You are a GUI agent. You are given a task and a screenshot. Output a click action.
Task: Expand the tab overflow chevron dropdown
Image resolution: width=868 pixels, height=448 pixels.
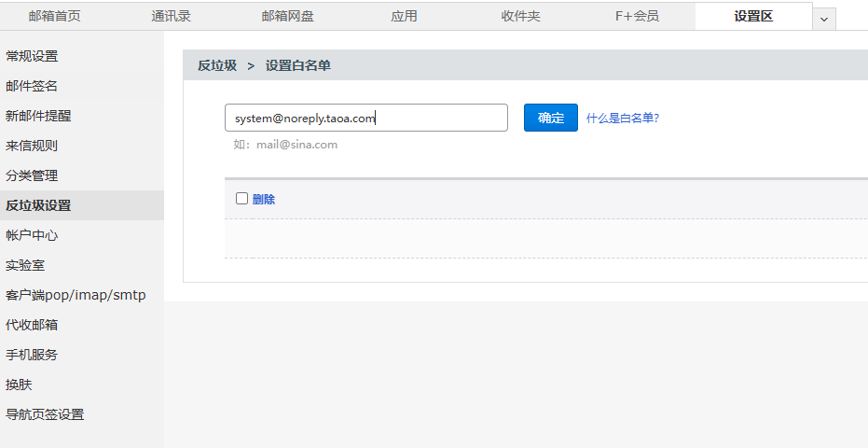coord(823,19)
